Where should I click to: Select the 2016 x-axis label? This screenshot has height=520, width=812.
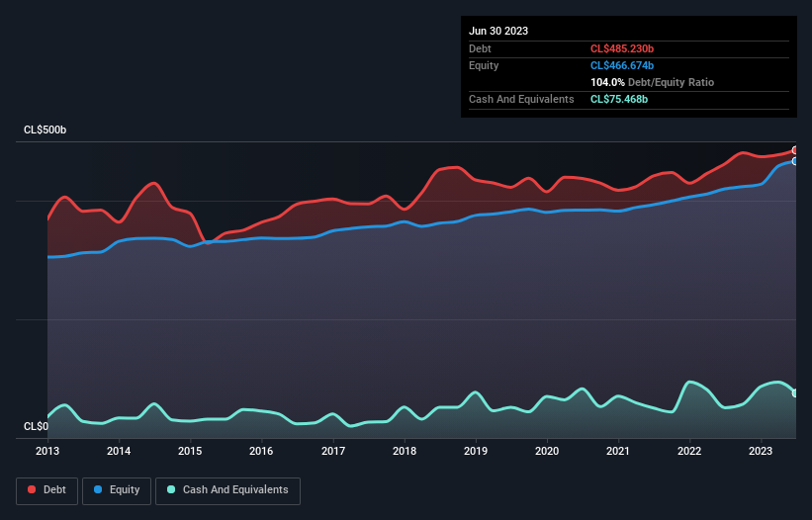click(261, 451)
